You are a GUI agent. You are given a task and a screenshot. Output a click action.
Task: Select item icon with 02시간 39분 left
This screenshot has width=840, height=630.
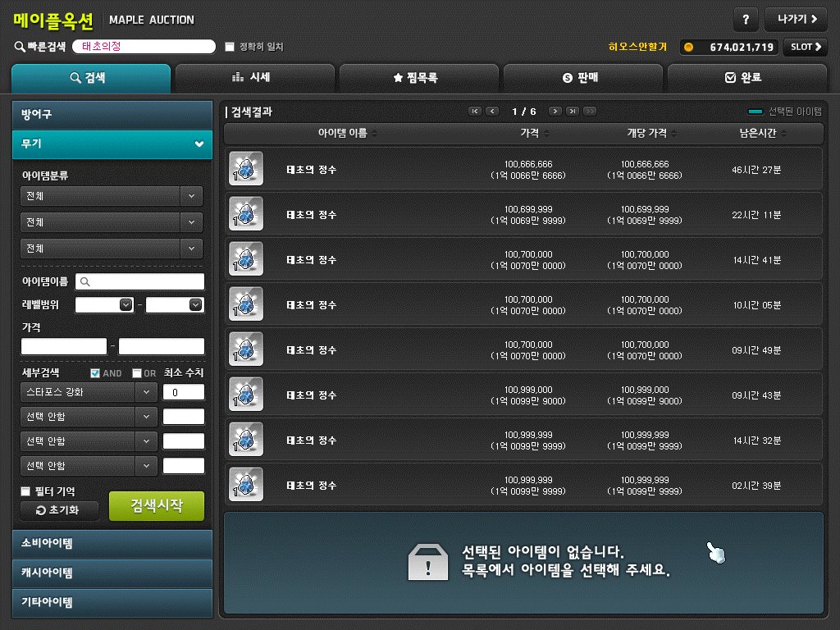pyautogui.click(x=246, y=484)
